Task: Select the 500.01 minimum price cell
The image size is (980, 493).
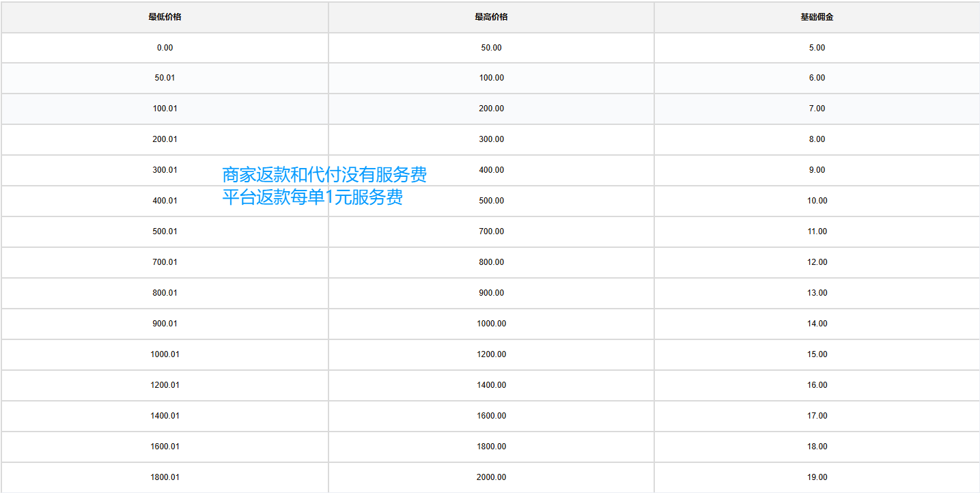Action: tap(165, 231)
